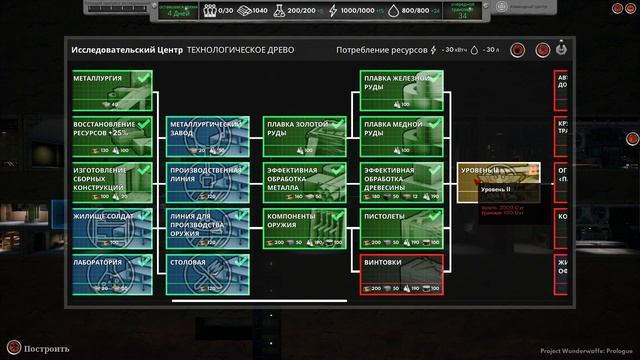Select the yellow УРОВЕНЬ II card

tap(498, 182)
